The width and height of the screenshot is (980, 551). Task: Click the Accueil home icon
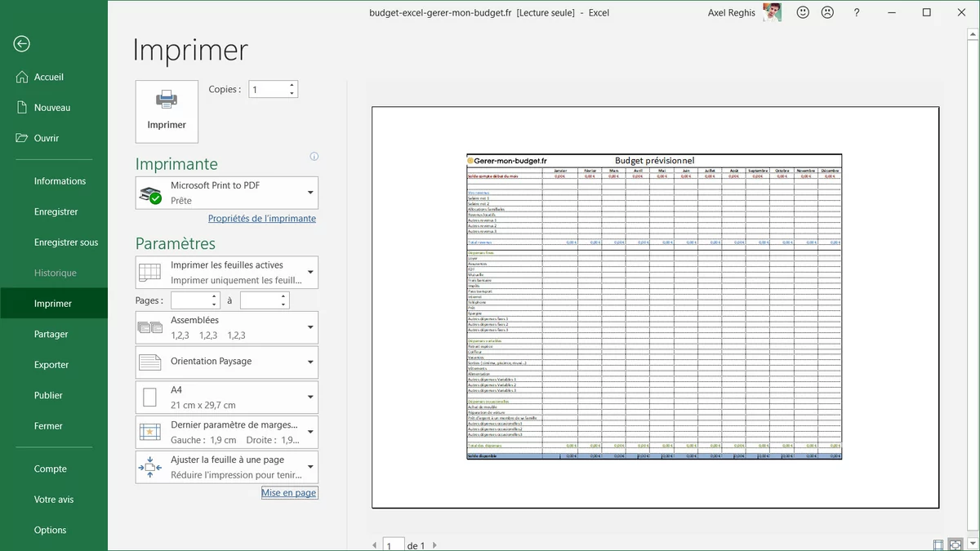22,78
